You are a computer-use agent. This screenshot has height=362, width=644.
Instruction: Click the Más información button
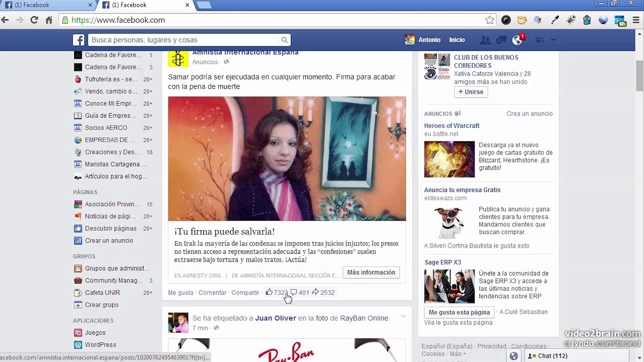pos(371,273)
